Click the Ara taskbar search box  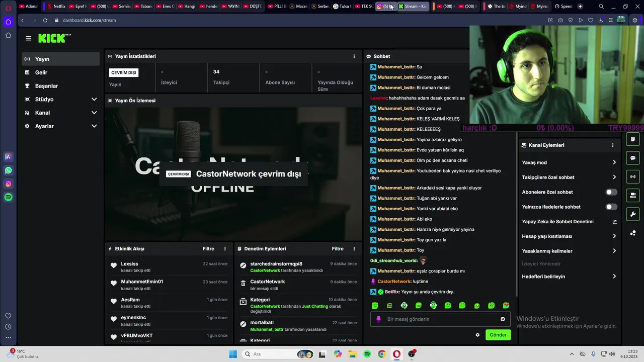(278, 354)
